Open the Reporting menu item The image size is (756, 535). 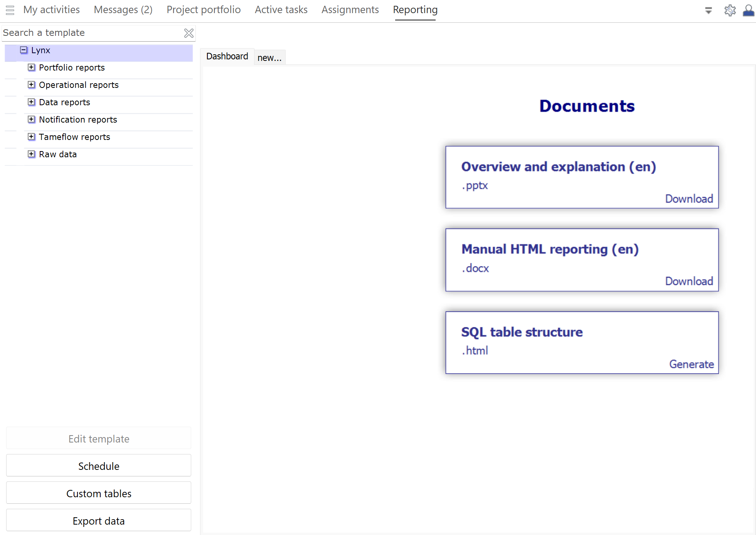tap(415, 9)
